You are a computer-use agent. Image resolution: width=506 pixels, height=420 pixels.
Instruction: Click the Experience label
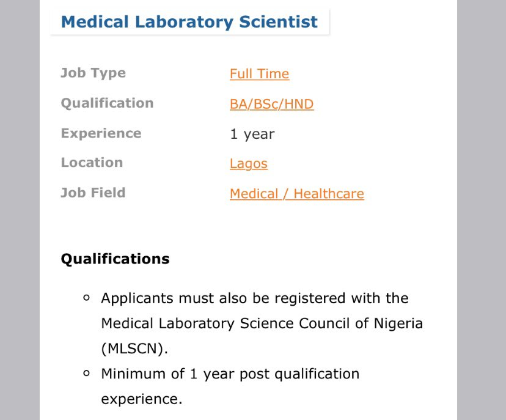point(101,133)
